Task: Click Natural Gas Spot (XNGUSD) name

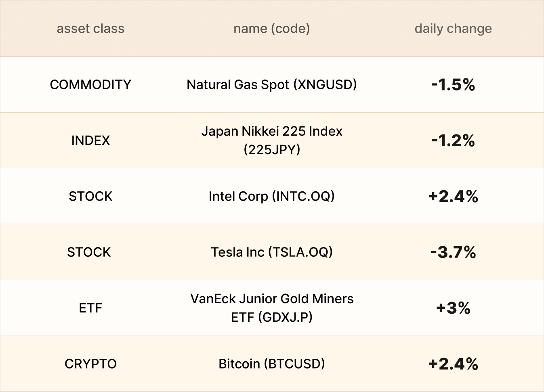Action: [271, 84]
